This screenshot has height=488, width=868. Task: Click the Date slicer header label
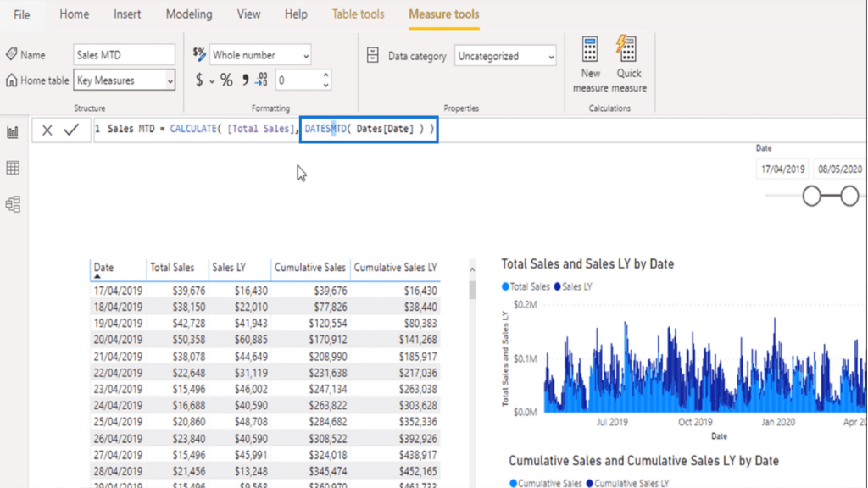(x=764, y=148)
